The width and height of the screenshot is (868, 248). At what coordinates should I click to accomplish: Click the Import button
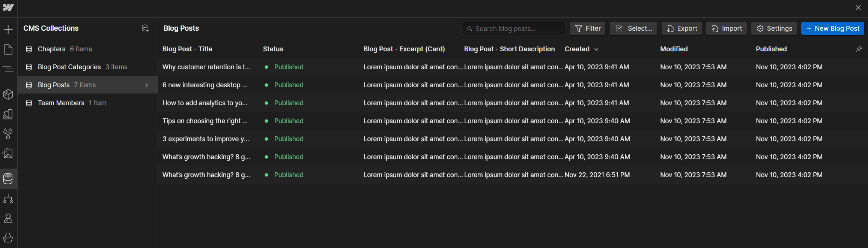coord(727,28)
